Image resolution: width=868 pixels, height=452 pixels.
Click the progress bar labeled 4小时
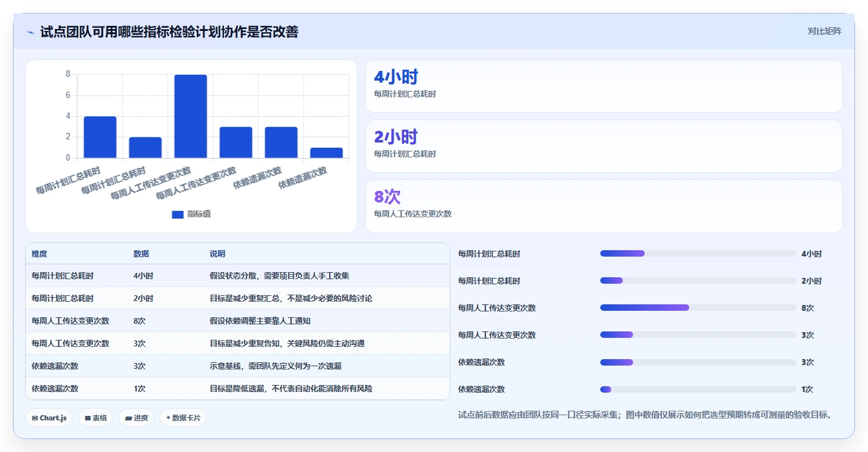(698, 253)
